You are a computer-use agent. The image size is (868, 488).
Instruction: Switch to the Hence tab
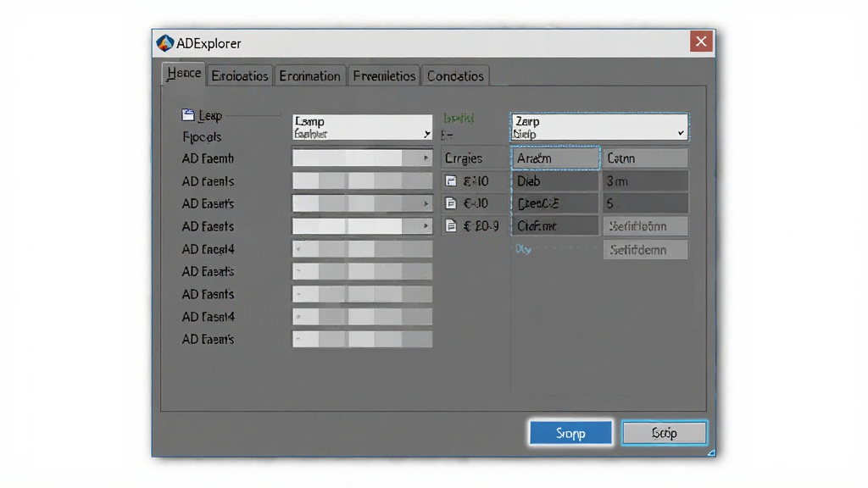[184, 74]
